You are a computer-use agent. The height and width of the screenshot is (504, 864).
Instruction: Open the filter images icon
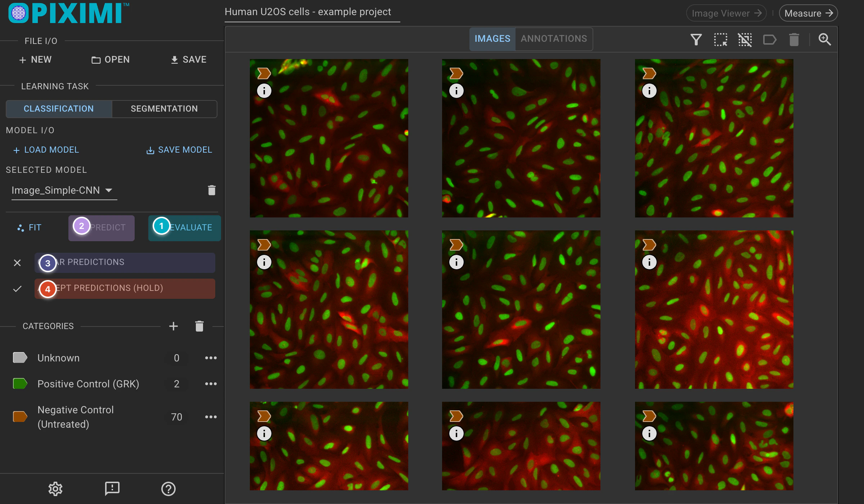pos(696,39)
